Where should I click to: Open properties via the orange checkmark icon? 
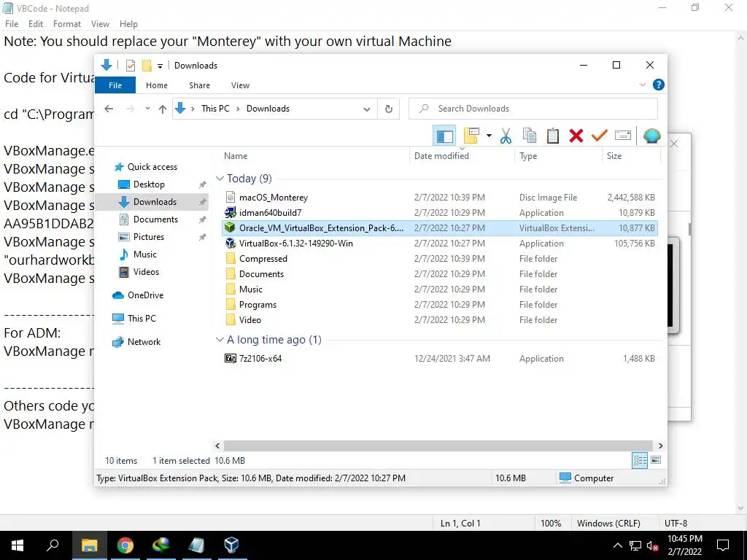(x=600, y=136)
